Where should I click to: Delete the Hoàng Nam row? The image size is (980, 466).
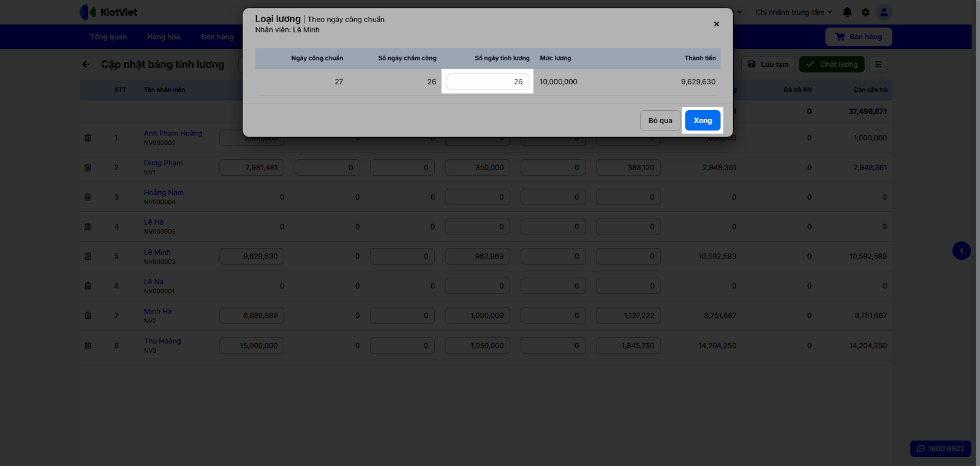(x=88, y=197)
